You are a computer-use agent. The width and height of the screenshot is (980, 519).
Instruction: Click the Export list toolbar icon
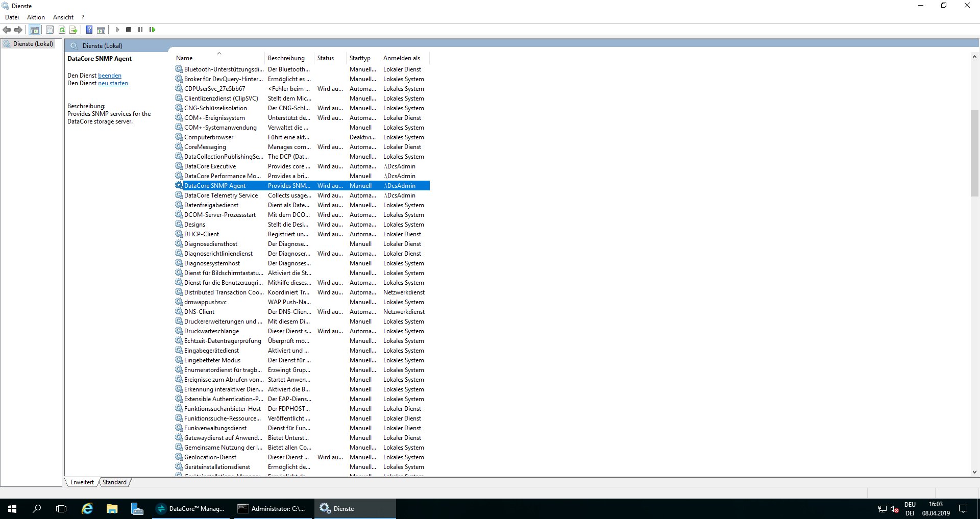[73, 30]
